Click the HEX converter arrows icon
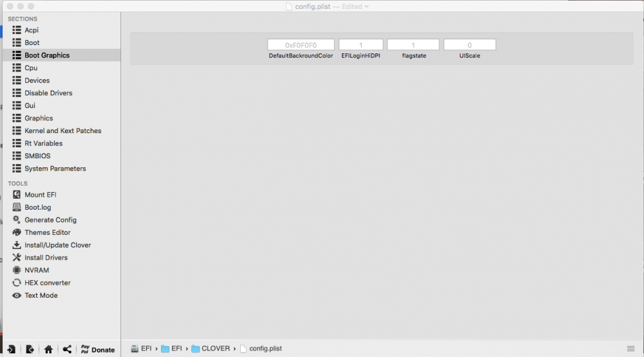The width and height of the screenshot is (644, 357). coord(17,283)
